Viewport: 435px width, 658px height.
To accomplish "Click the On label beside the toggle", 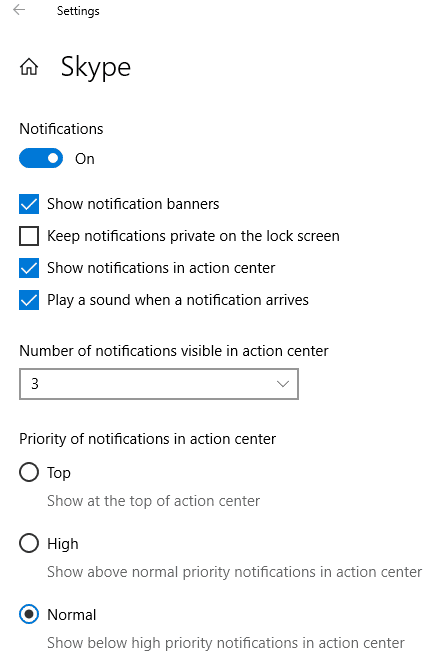I will [85, 159].
